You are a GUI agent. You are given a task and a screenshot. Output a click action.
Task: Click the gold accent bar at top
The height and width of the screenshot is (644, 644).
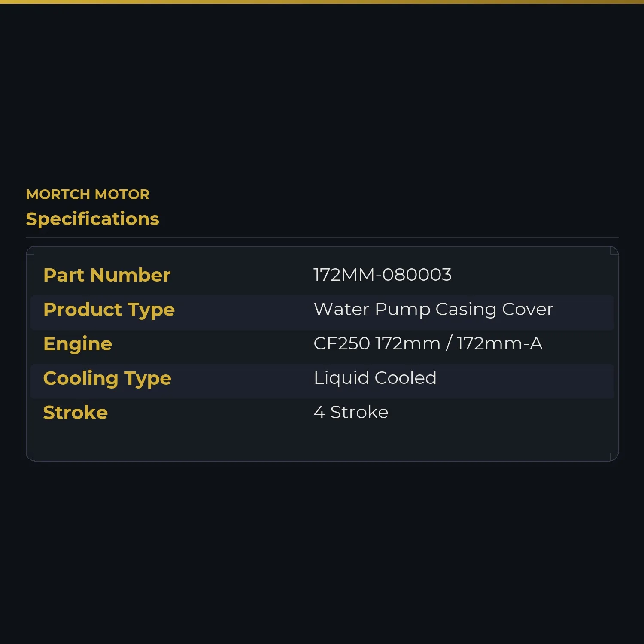point(322,2)
